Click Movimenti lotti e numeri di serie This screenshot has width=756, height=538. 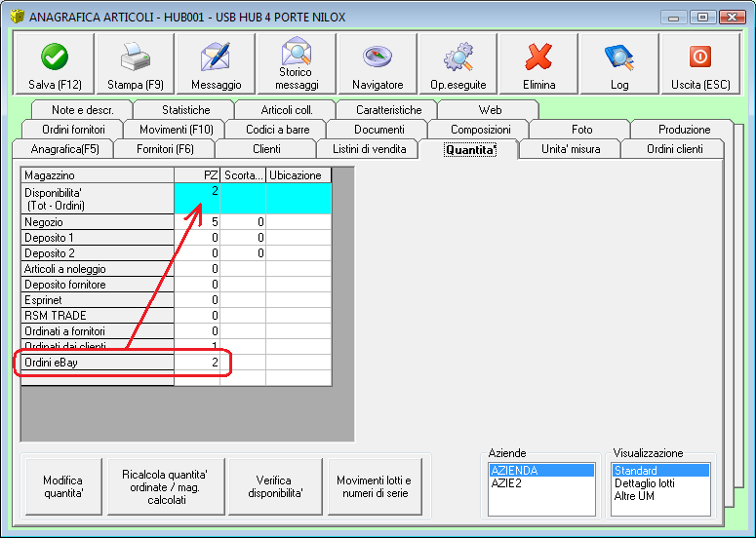pos(375,486)
